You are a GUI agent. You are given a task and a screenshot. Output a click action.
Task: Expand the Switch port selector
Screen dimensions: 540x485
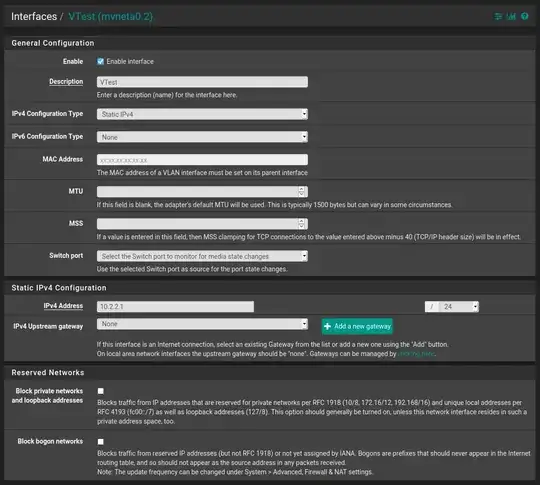point(202,256)
